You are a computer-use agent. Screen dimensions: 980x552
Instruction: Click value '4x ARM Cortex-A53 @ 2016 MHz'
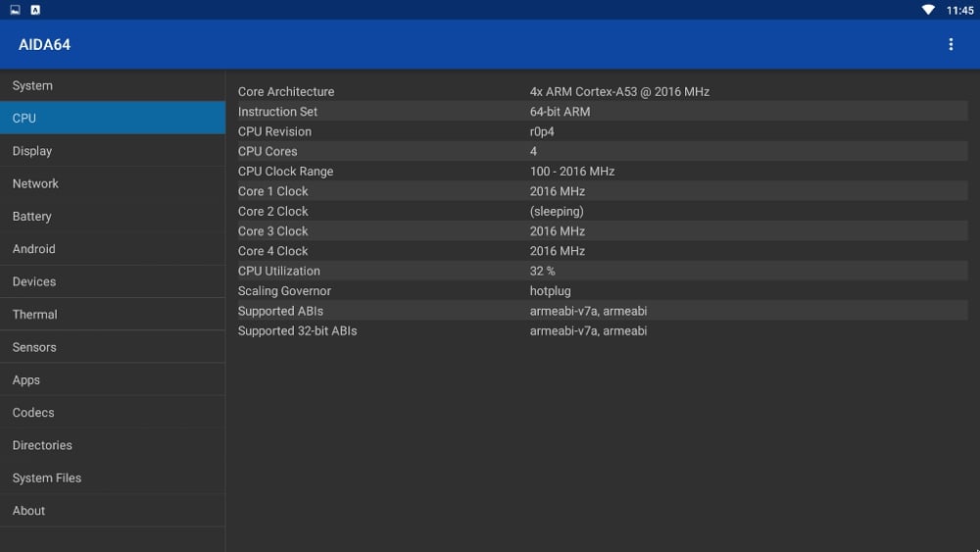coord(619,91)
